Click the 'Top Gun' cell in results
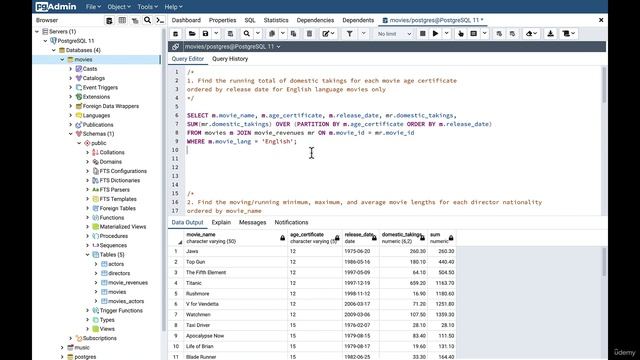This screenshot has height=360, width=640. 236,262
